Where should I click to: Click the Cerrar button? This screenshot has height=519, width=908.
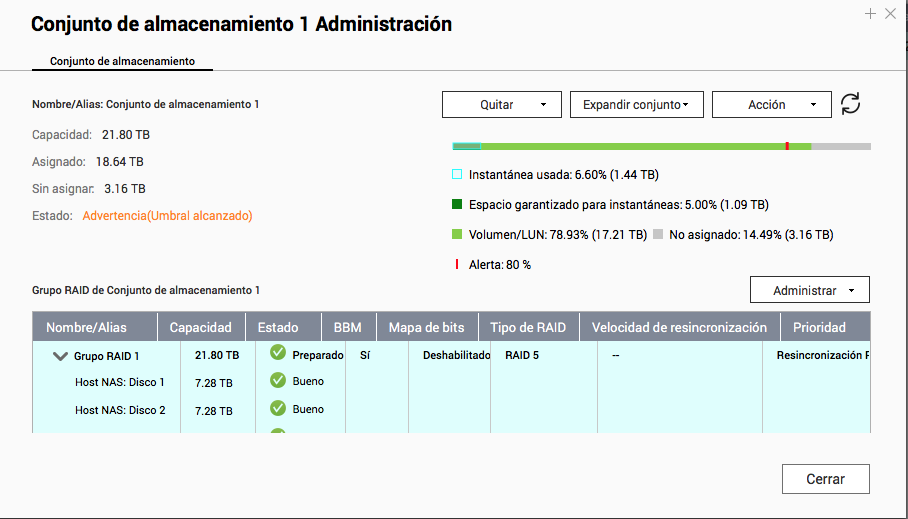click(825, 479)
